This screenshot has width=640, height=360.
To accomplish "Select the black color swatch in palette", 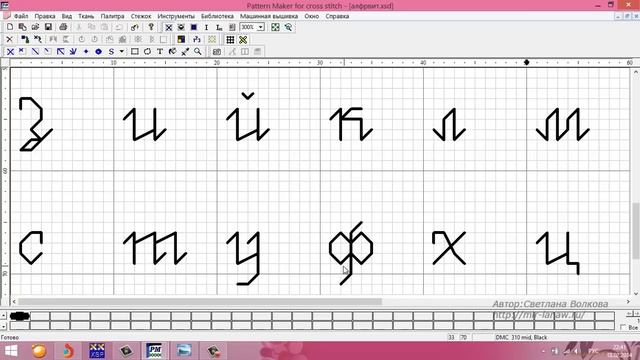I will [x=20, y=316].
